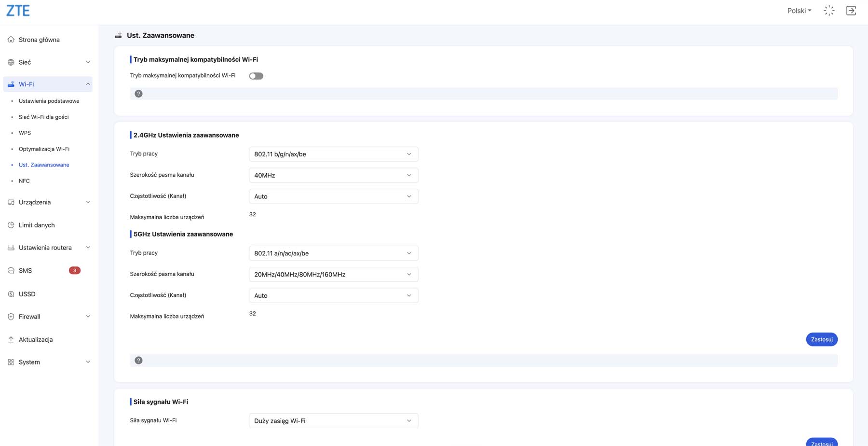Click help icon below 5GHz settings
The width and height of the screenshot is (868, 446).
138,361
